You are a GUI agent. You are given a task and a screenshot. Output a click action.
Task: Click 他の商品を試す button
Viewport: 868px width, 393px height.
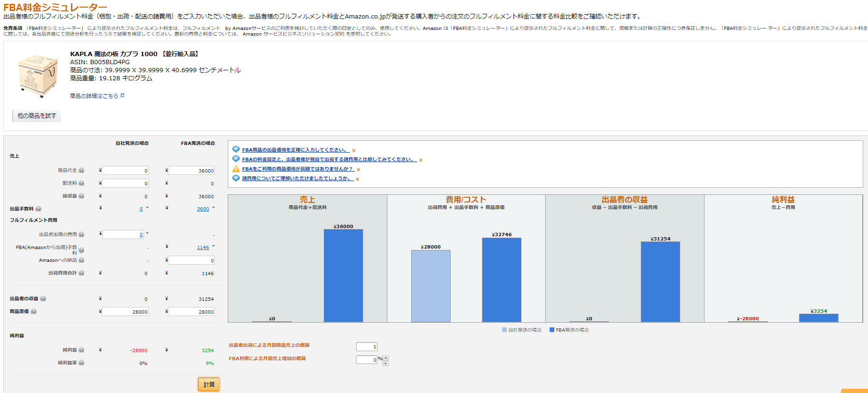[x=37, y=116]
